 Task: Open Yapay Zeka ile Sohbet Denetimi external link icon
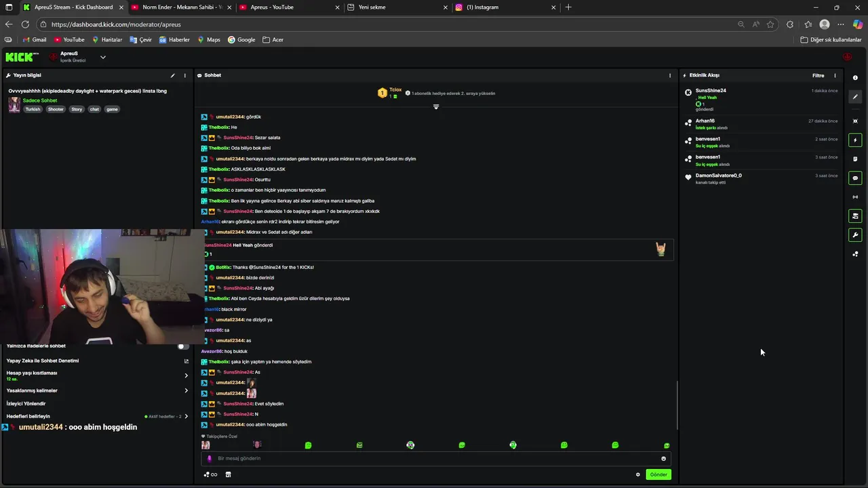pyautogui.click(x=186, y=361)
